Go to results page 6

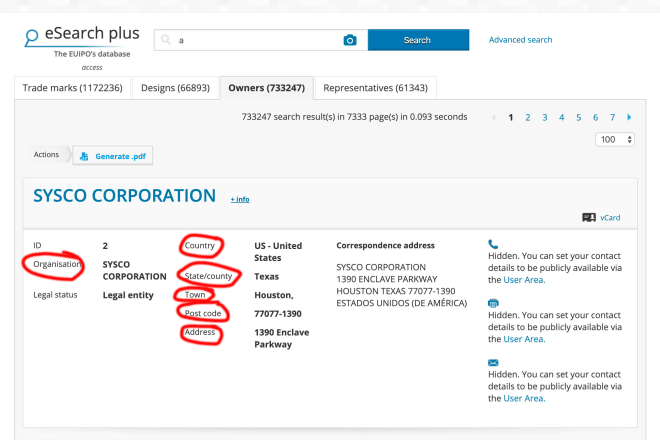(x=596, y=117)
